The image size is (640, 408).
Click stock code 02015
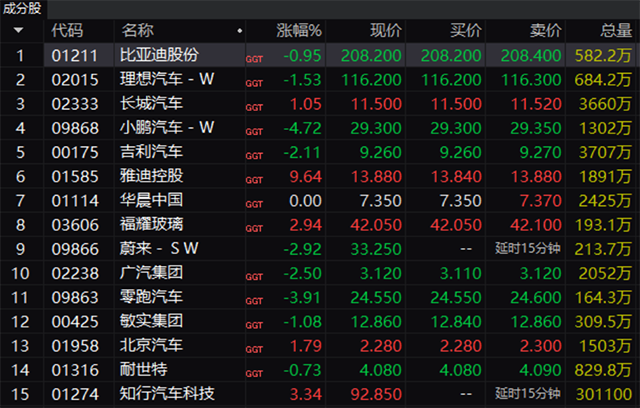click(75, 80)
